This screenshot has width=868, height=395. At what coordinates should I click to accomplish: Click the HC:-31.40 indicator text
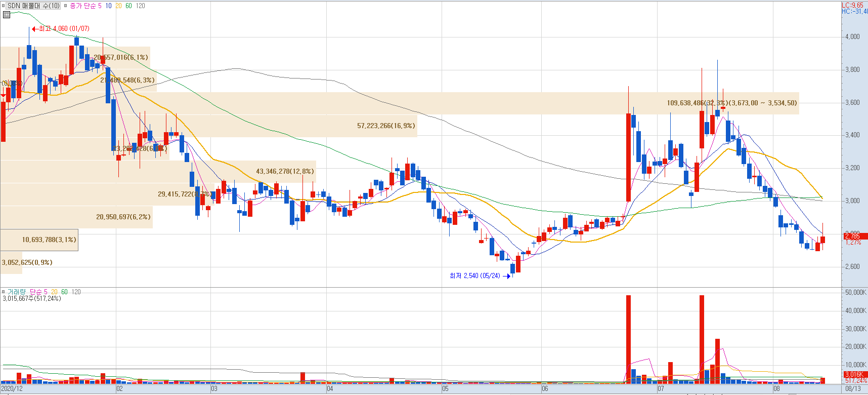[x=854, y=11]
